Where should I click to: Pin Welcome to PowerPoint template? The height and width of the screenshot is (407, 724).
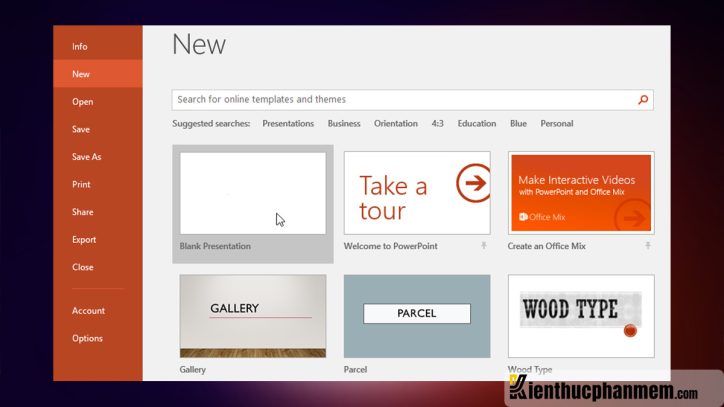pyautogui.click(x=483, y=245)
